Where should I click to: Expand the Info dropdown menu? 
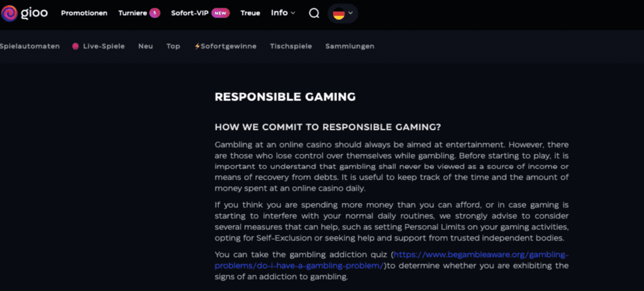click(x=283, y=13)
